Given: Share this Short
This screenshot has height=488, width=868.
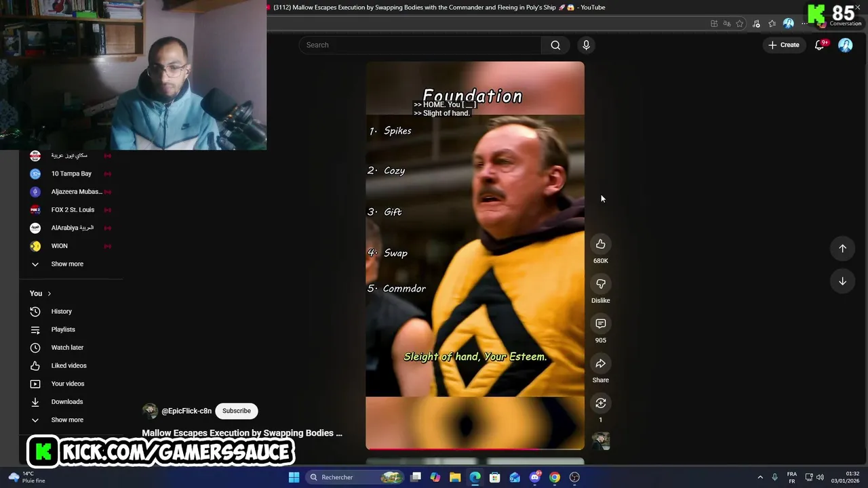Looking at the screenshot, I should point(600,364).
